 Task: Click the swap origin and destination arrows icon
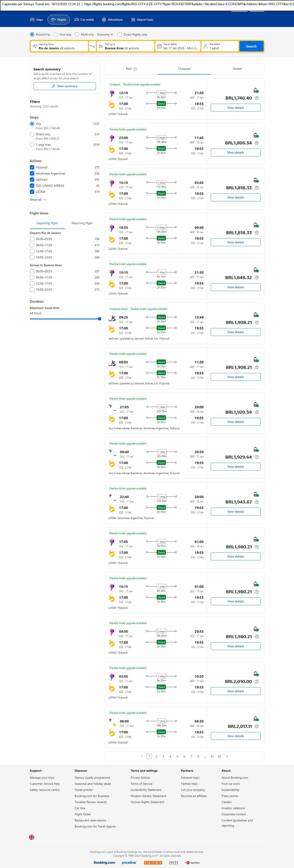coord(92,46)
